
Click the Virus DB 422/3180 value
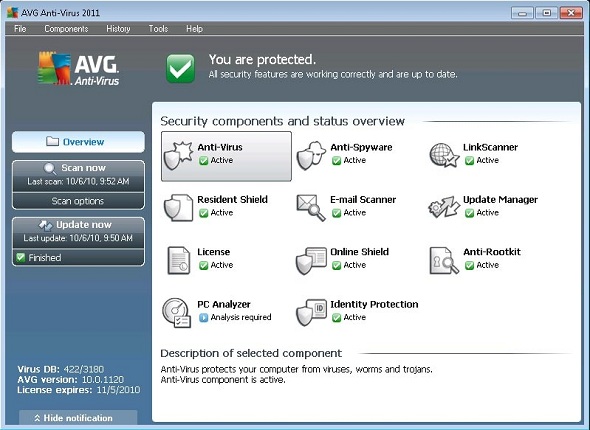click(84, 369)
